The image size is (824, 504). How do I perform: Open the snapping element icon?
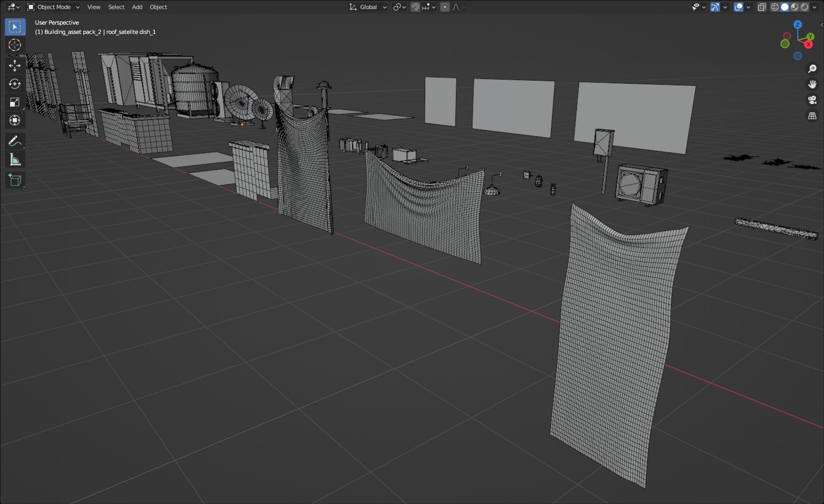(426, 7)
